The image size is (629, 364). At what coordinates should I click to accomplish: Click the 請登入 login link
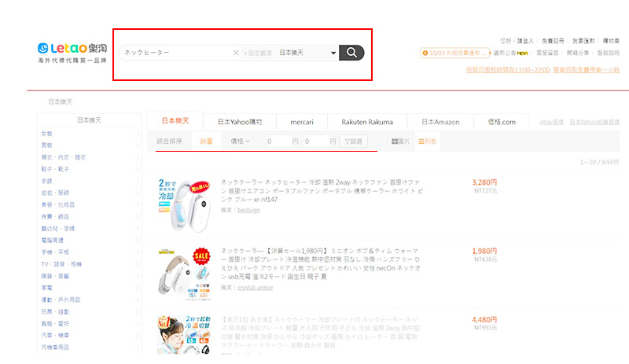pyautogui.click(x=525, y=41)
